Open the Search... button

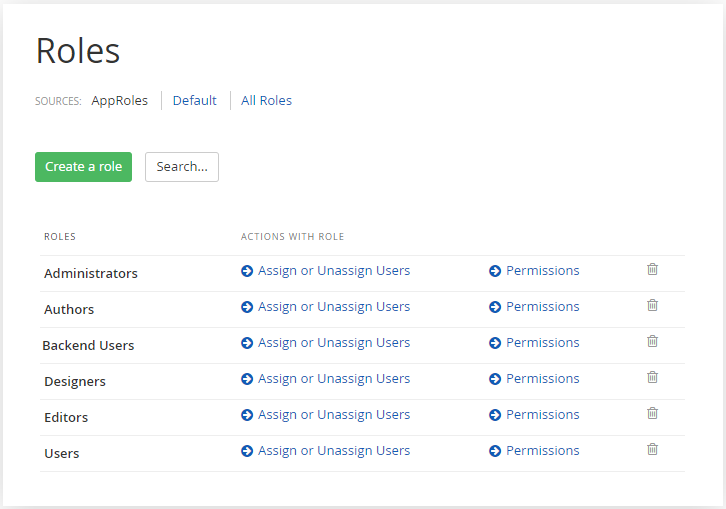[181, 167]
